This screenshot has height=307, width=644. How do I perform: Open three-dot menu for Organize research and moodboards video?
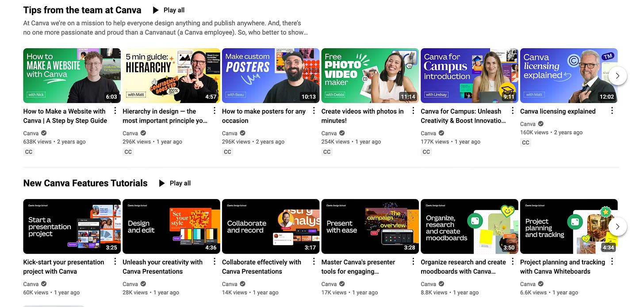pos(513,261)
